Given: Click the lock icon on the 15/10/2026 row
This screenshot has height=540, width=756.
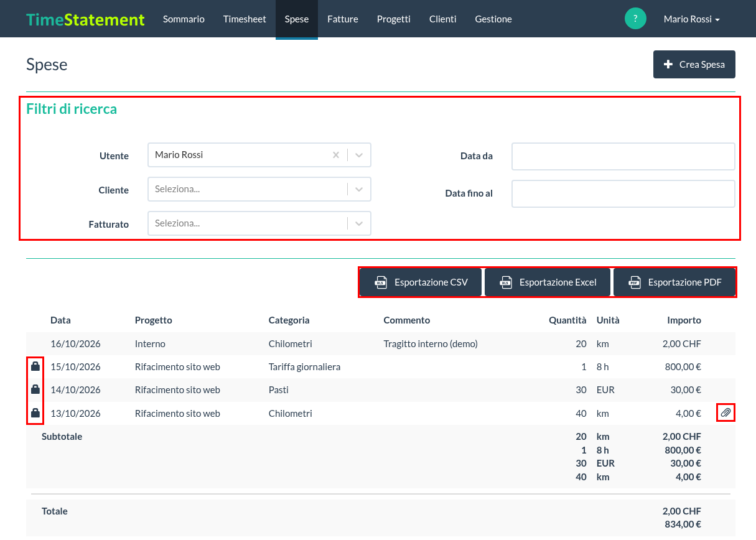Looking at the screenshot, I should 35,366.
